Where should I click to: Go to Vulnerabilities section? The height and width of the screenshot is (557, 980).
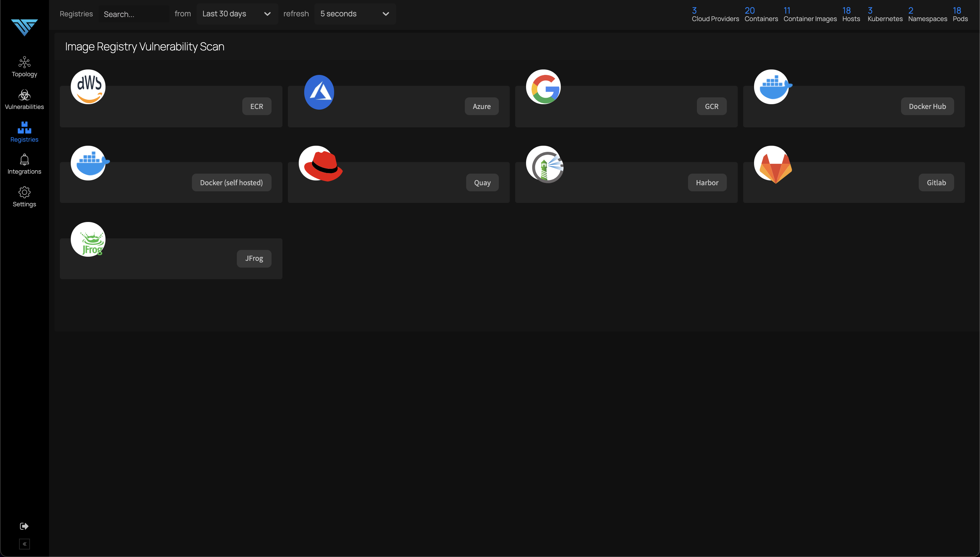click(24, 100)
